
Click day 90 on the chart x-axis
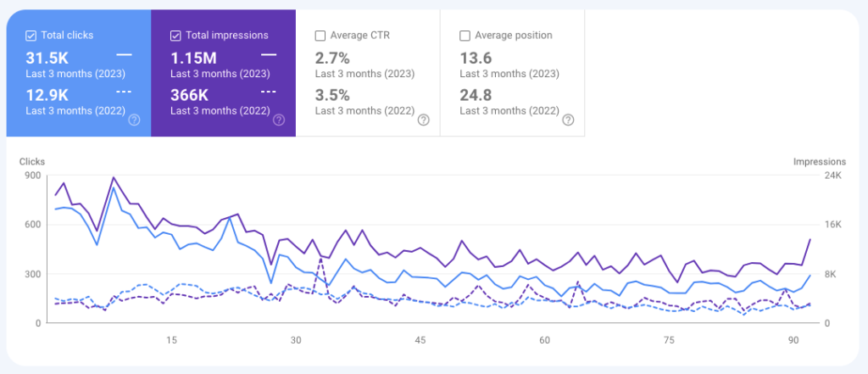[x=793, y=340]
